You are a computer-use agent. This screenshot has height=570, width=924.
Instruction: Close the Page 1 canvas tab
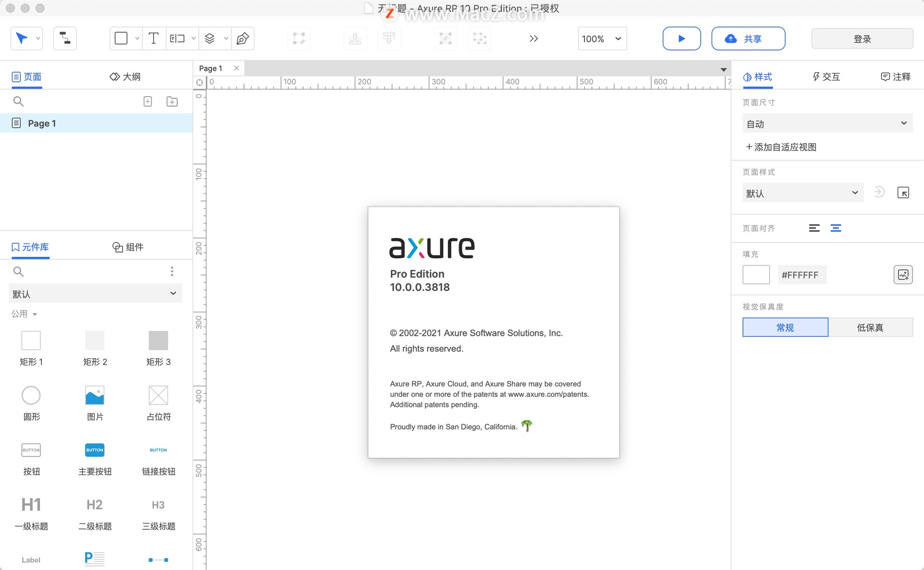point(236,68)
